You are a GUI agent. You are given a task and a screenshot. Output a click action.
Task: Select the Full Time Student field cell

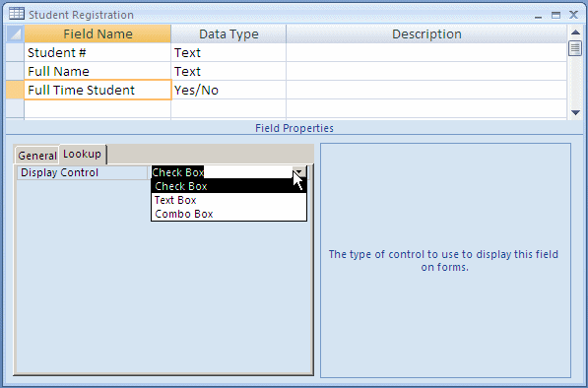click(x=98, y=90)
